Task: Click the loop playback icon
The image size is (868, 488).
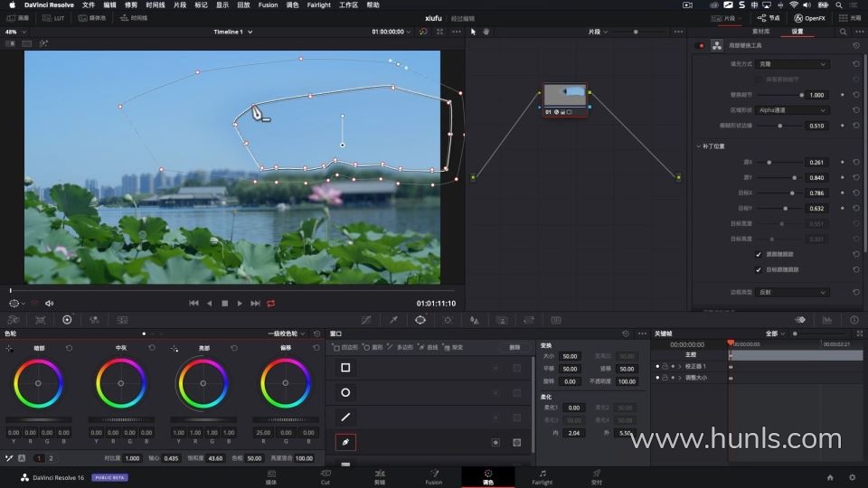Action: [x=270, y=304]
